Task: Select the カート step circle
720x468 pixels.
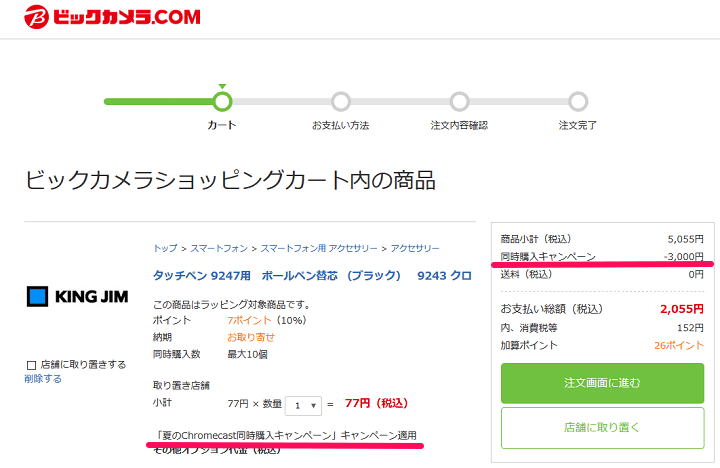Action: pyautogui.click(x=222, y=101)
